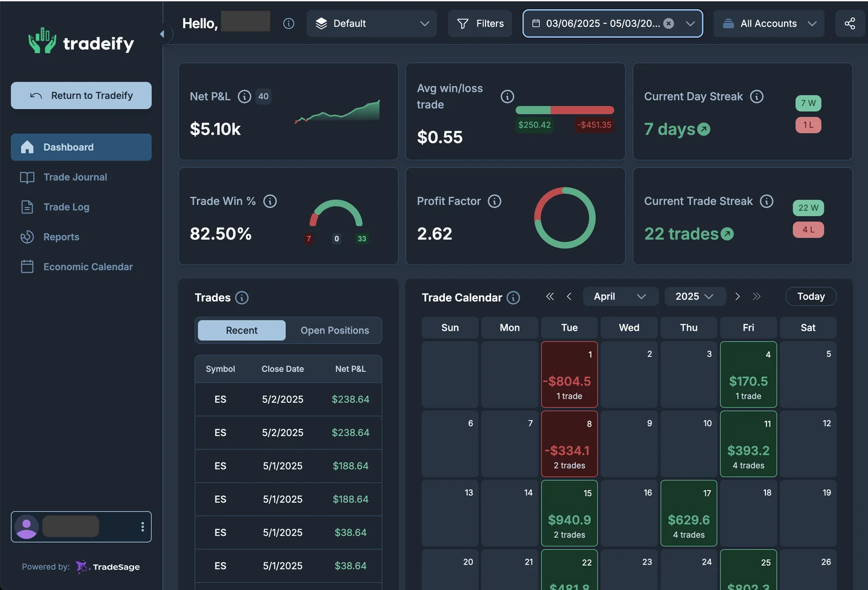Collapse the sidebar with the arrow handle

[x=162, y=34]
